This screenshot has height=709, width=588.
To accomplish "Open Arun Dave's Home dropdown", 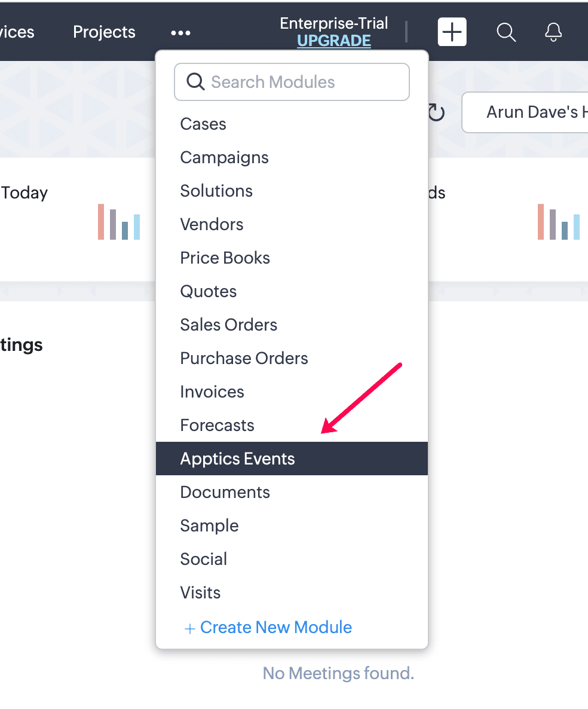I will [x=525, y=112].
